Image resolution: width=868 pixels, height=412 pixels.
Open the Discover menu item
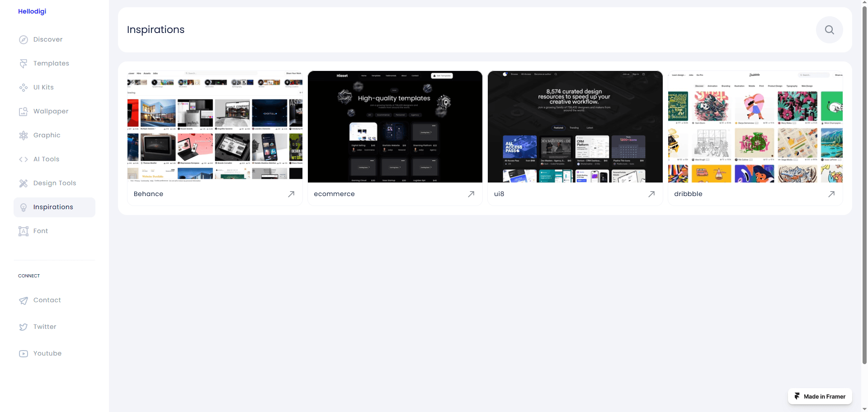tap(54, 40)
